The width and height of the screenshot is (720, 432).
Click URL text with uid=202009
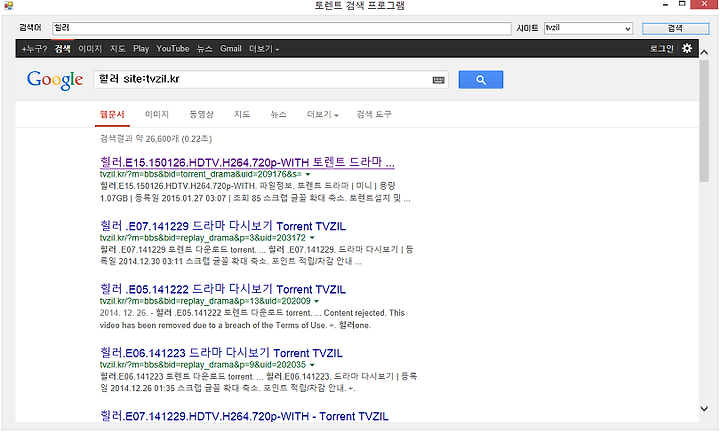[205, 301]
